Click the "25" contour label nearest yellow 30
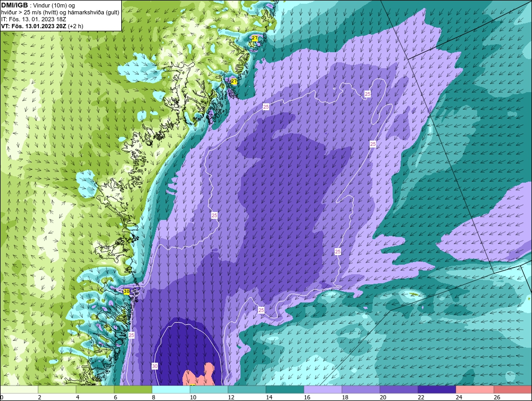Image resolution: width=532 pixels, height=401 pixels. click(131, 335)
